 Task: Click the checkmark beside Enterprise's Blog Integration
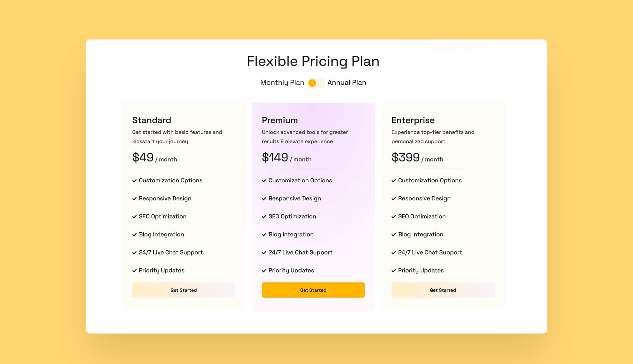393,235
